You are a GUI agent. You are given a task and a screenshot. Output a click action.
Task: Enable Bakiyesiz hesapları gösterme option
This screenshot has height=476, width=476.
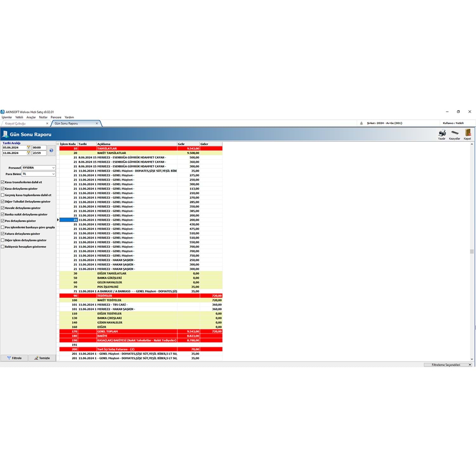(3, 247)
